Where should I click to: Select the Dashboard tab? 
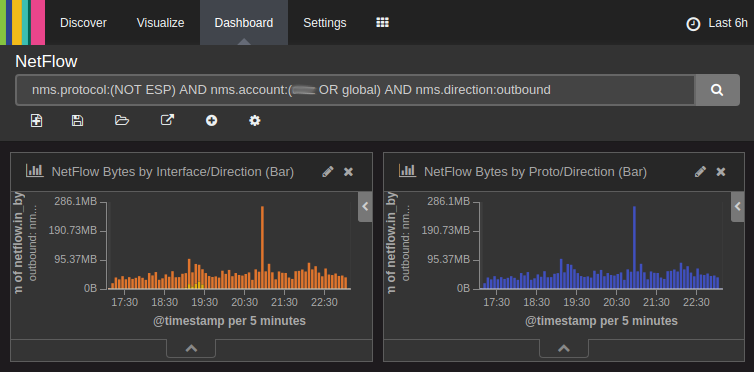click(x=244, y=23)
